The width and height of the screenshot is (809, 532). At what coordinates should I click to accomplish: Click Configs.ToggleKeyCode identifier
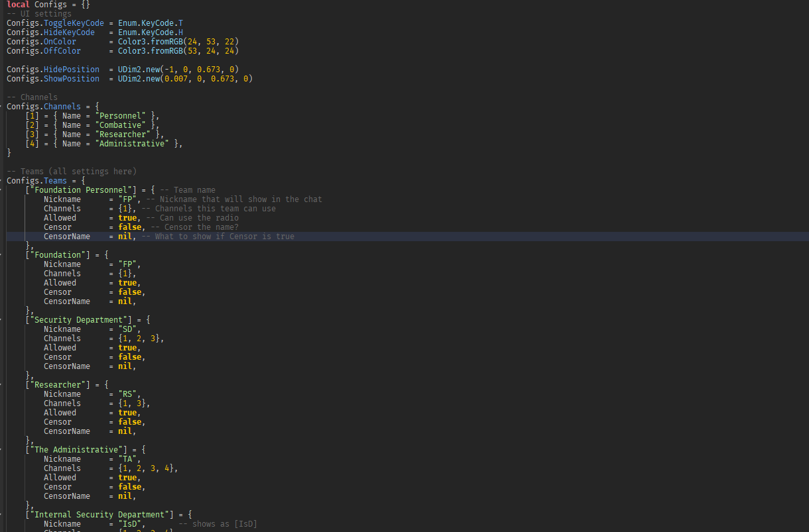(56, 23)
